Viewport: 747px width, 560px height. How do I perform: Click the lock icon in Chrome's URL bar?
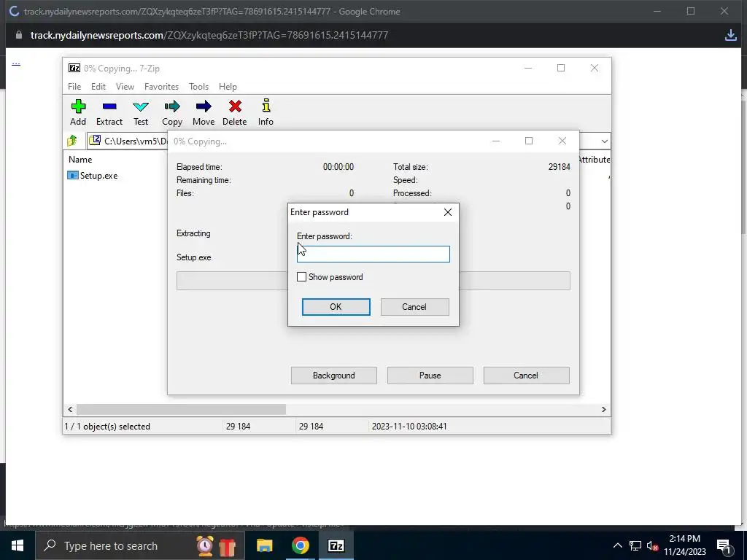[18, 35]
